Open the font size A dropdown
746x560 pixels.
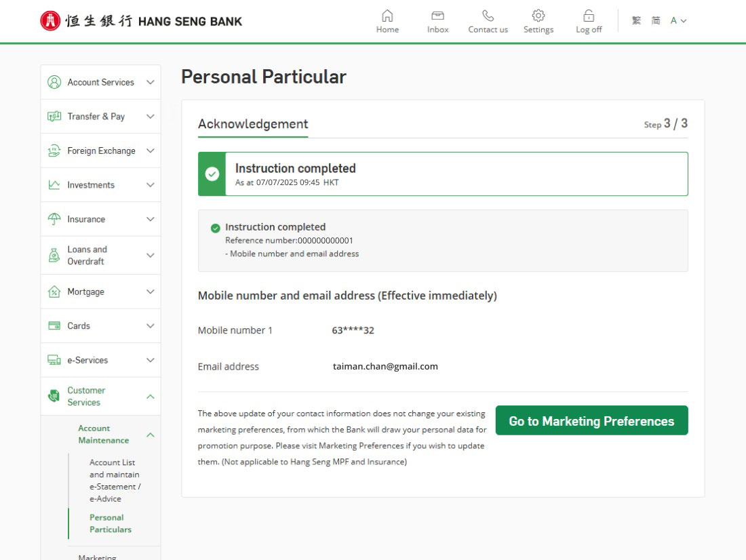(x=678, y=21)
